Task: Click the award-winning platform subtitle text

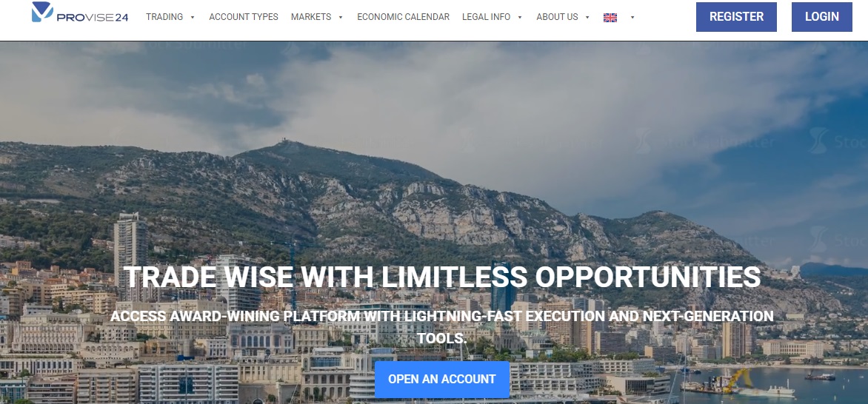Action: 441,327
